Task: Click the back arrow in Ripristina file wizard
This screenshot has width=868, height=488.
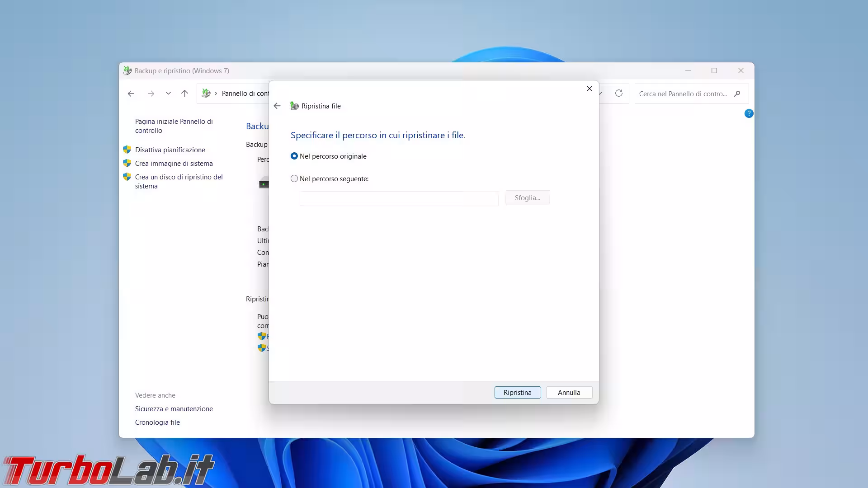Action: click(277, 106)
